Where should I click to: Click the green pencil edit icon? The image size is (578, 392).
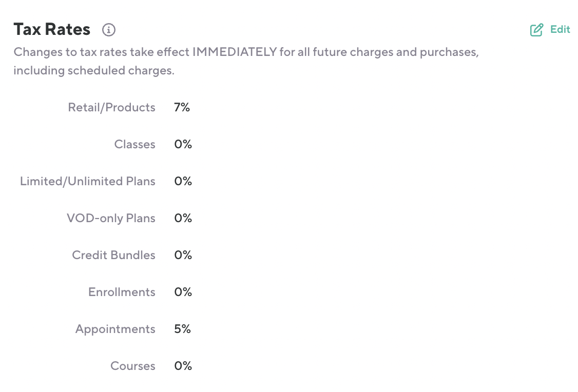[536, 30]
